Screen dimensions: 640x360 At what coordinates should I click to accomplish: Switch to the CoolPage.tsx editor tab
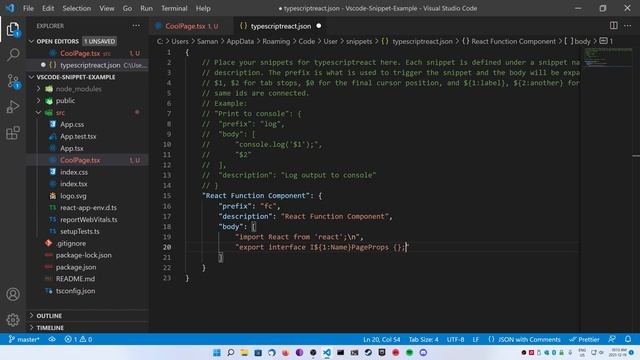pos(191,26)
